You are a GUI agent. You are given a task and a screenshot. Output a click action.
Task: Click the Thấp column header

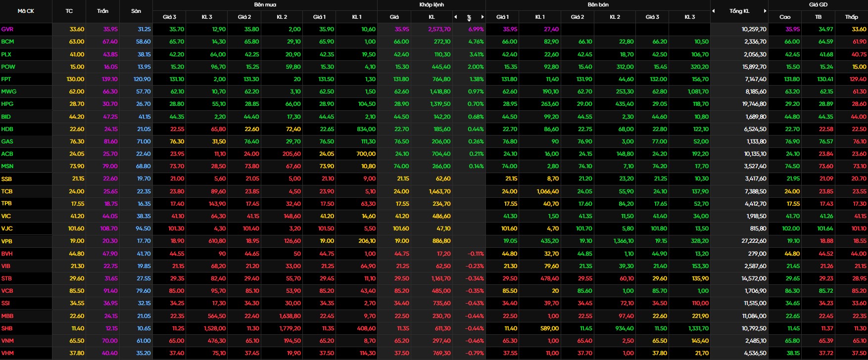[851, 17]
